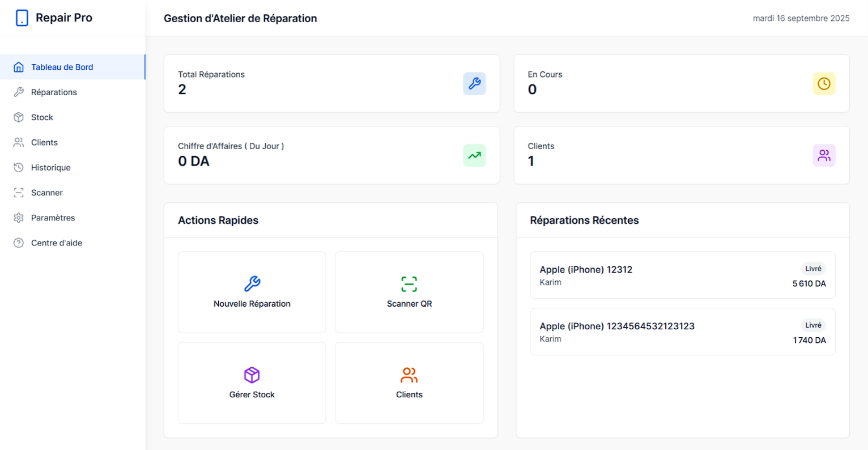This screenshot has width=868, height=450.
Task: Click the Repair Pro phone logo icon
Action: [22, 18]
